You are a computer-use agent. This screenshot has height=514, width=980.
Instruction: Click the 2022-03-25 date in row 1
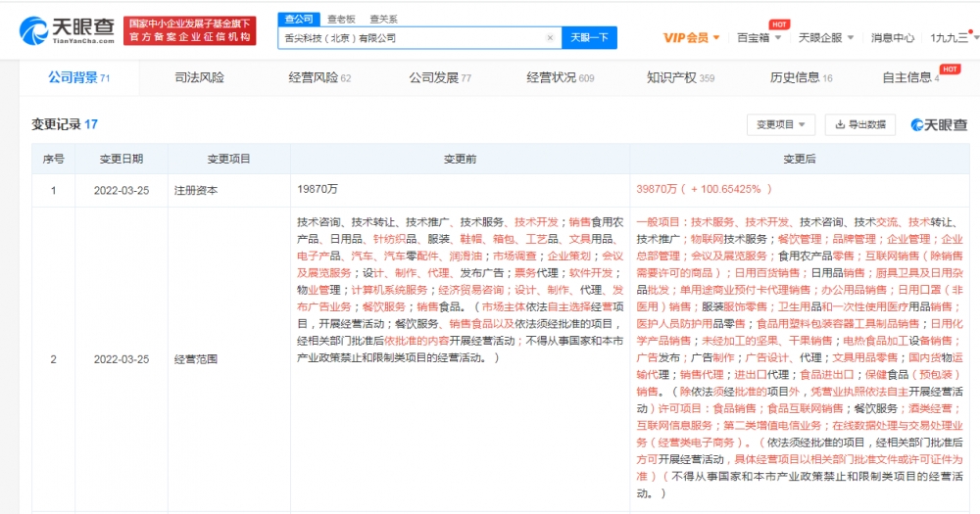(122, 191)
